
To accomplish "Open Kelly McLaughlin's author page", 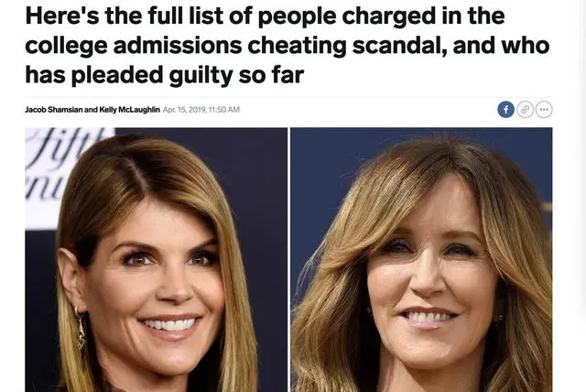I will point(129,110).
